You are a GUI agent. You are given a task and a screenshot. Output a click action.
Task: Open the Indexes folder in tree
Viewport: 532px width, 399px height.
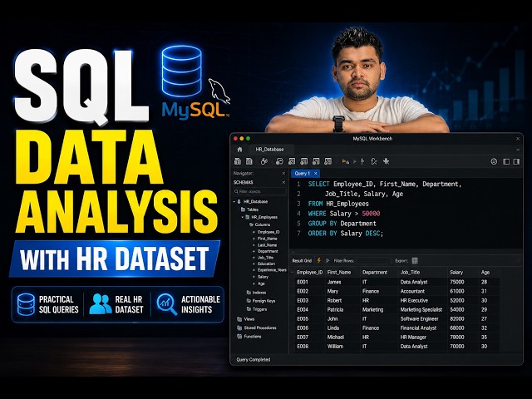tap(256, 293)
